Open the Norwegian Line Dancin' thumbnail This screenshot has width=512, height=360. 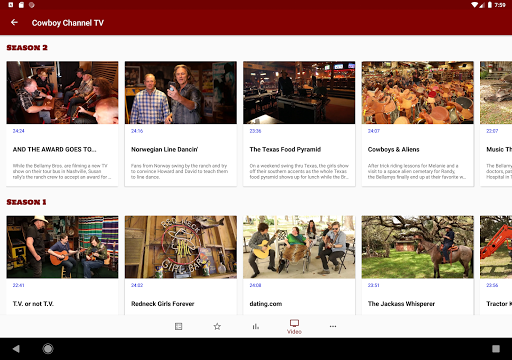point(181,92)
